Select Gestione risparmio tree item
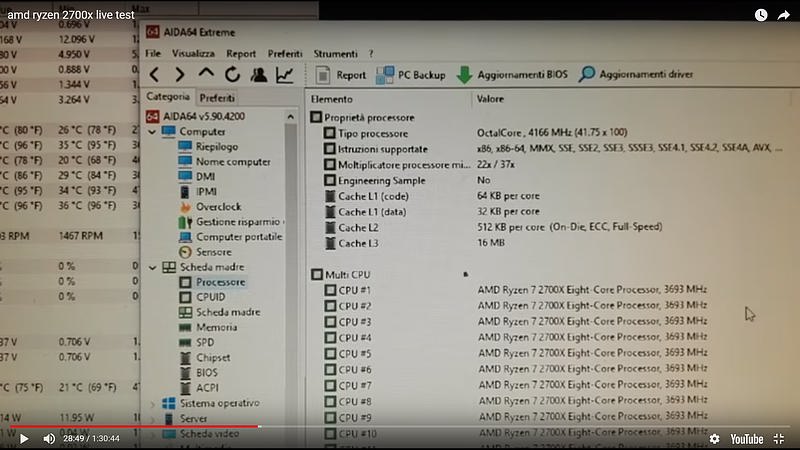Screen dimensions: 800x450 coord(231,222)
